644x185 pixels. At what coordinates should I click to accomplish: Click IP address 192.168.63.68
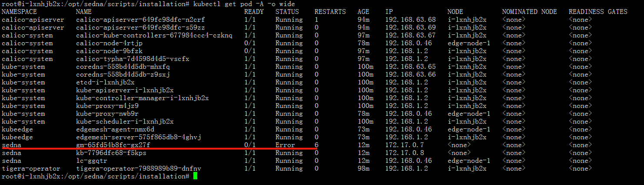point(410,20)
